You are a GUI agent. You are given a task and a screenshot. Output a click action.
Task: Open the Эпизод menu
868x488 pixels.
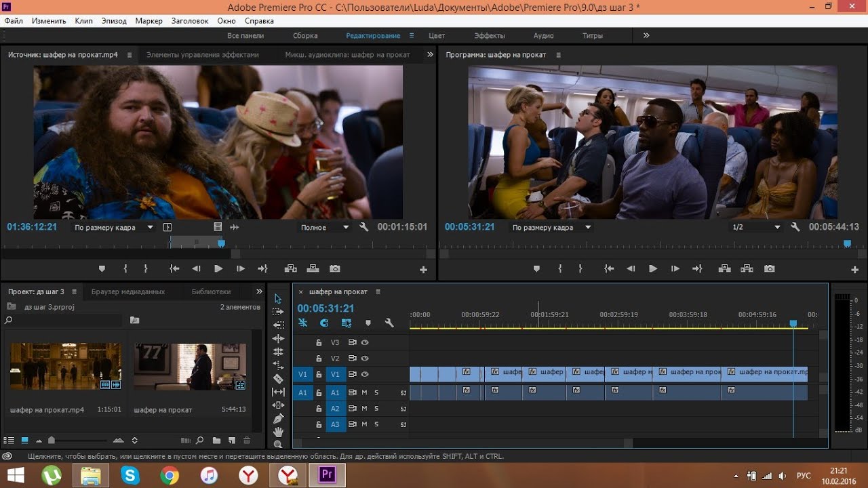coord(114,21)
